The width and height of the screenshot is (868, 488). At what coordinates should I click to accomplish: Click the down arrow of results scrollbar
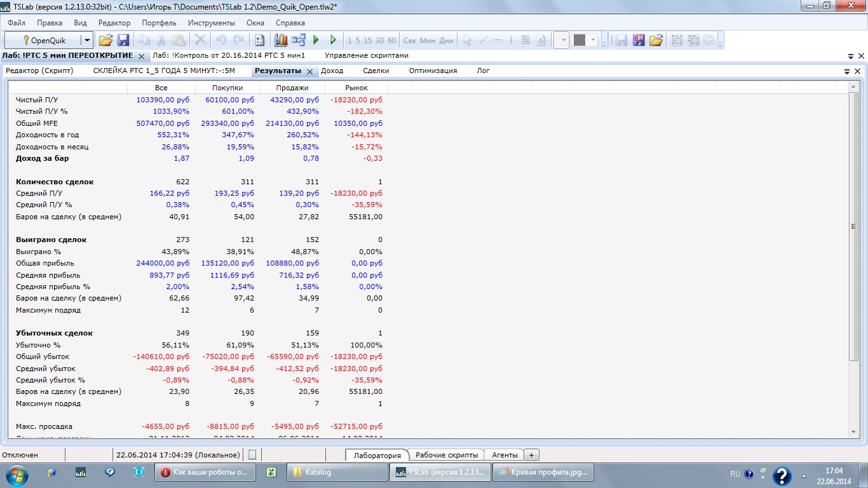point(853,432)
